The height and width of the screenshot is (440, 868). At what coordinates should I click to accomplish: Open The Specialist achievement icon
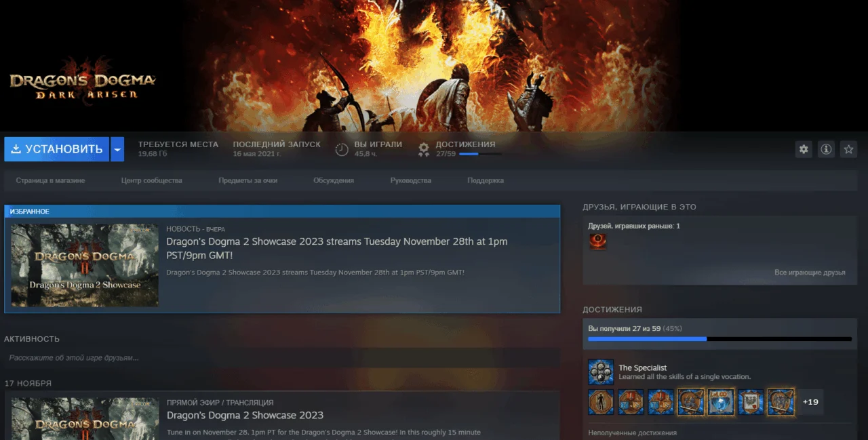(601, 372)
